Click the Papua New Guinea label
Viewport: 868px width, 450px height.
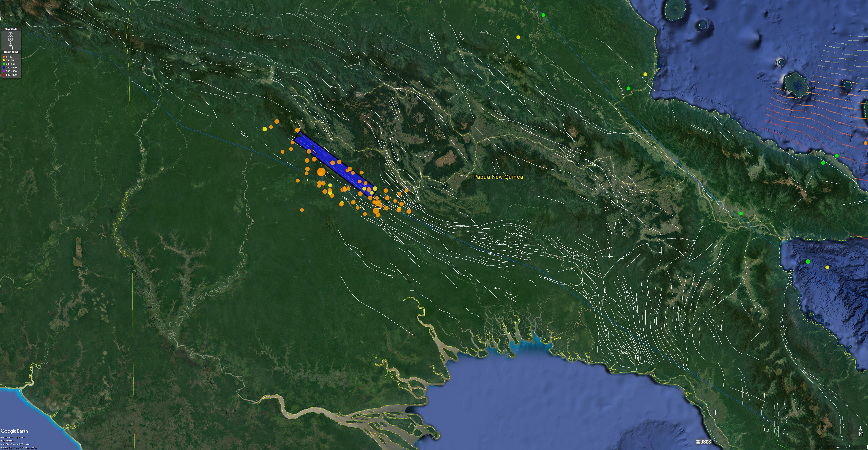click(x=498, y=177)
